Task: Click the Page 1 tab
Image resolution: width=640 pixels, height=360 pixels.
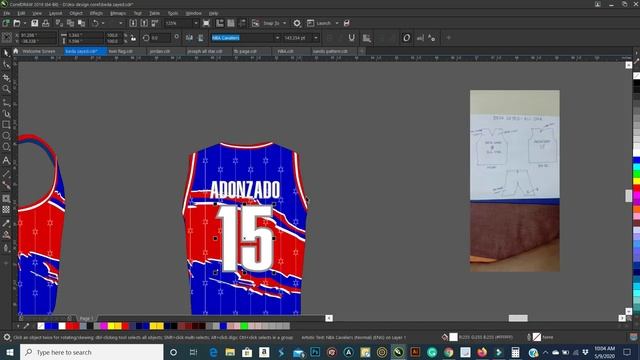Action: [x=87, y=318]
